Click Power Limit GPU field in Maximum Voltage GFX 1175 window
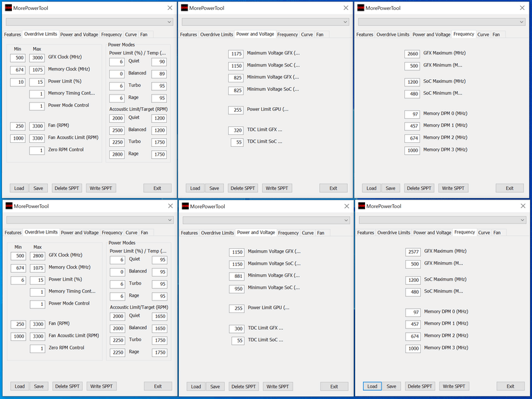This screenshot has width=532, height=399. pyautogui.click(x=236, y=110)
